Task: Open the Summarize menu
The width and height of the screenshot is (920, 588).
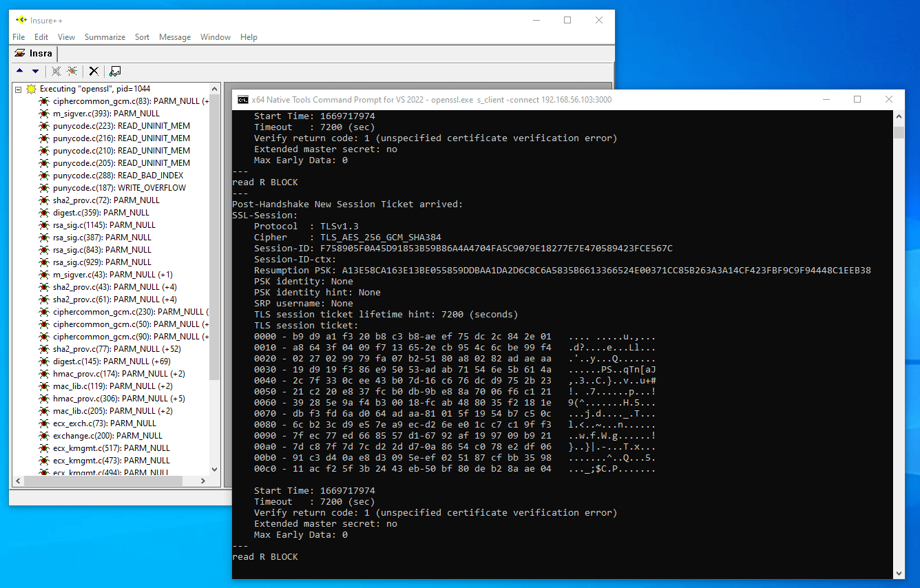Action: pyautogui.click(x=105, y=37)
